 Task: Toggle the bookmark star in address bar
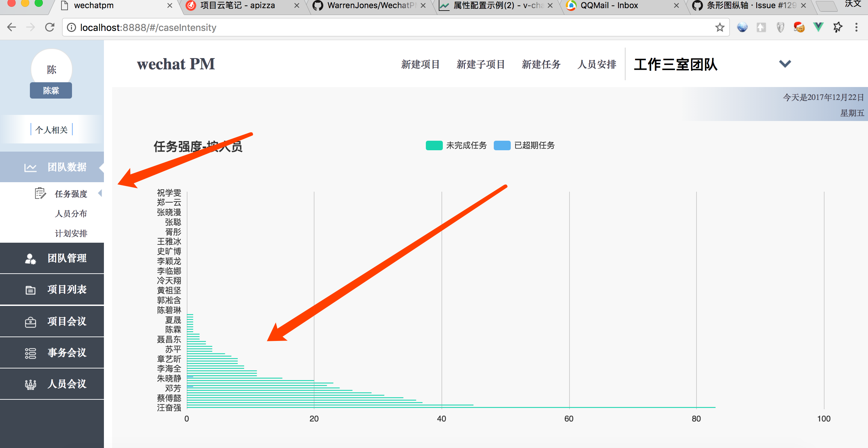click(x=720, y=27)
